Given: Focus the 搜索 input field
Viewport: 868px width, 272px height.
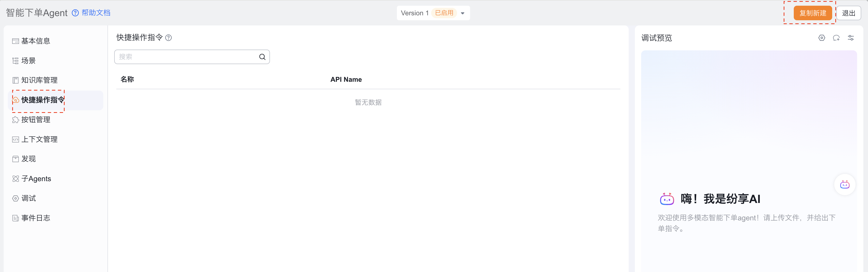Looking at the screenshot, I should tap(187, 57).
